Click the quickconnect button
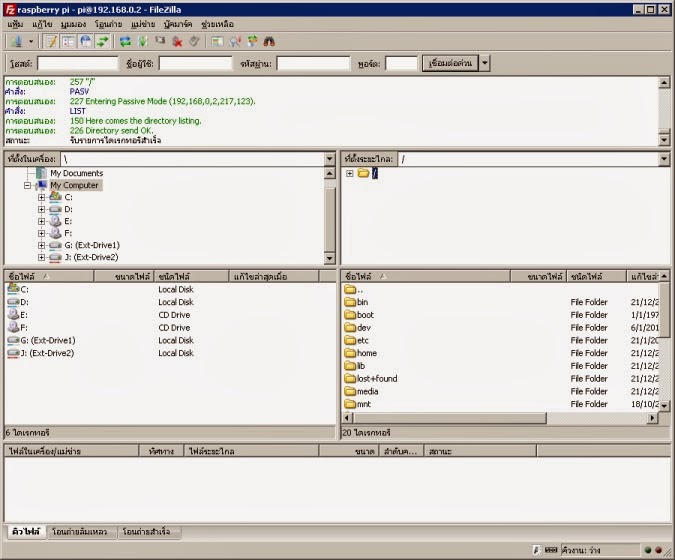675x560 pixels. tap(450, 63)
